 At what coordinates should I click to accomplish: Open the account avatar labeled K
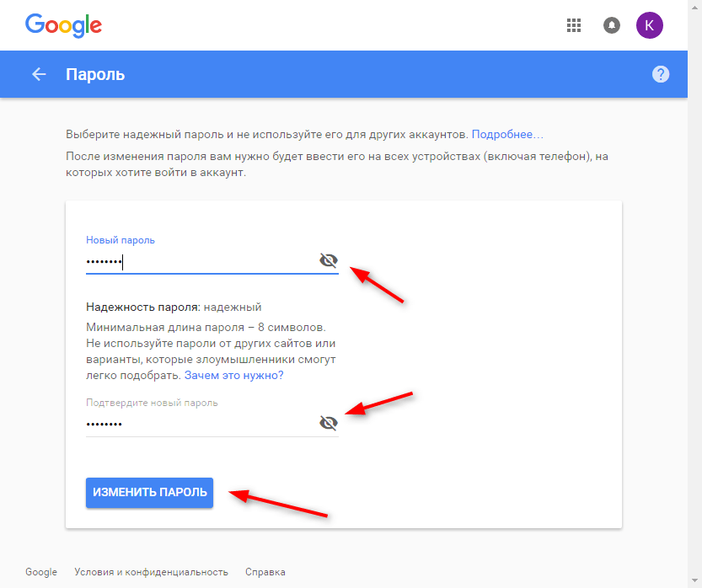click(649, 25)
